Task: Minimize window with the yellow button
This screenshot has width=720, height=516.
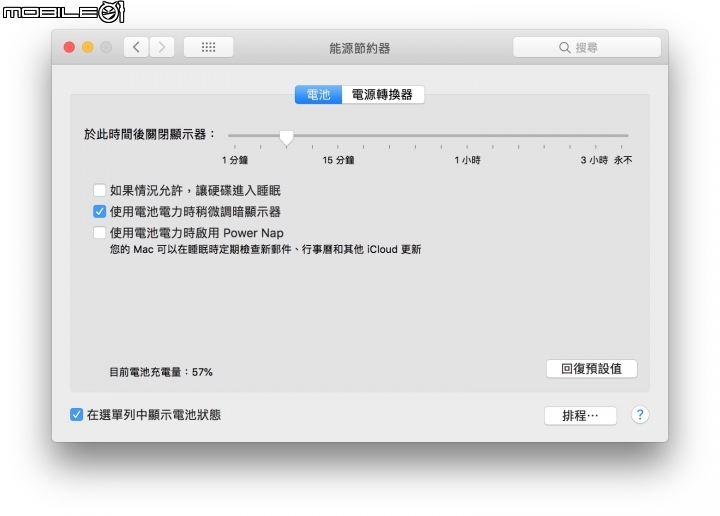Action: (x=88, y=47)
